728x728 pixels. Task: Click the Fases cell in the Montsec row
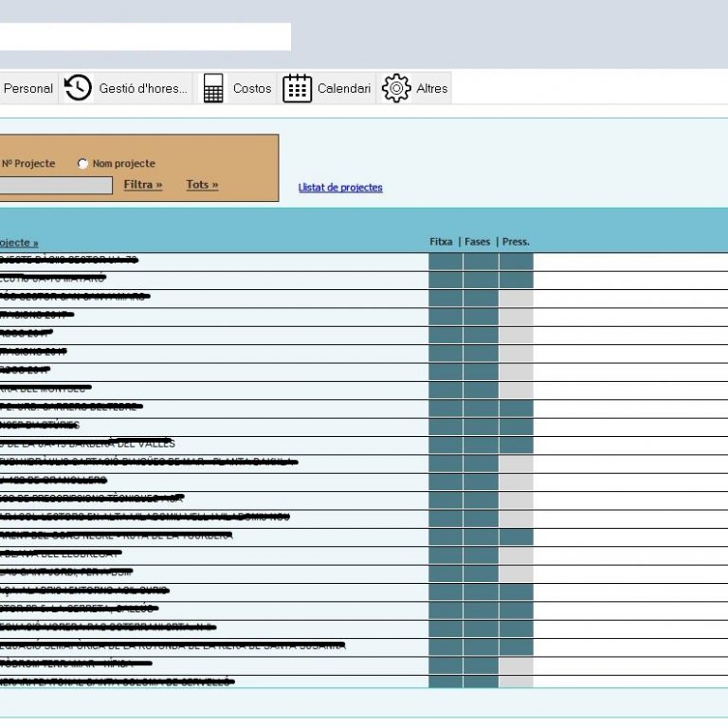(481, 389)
